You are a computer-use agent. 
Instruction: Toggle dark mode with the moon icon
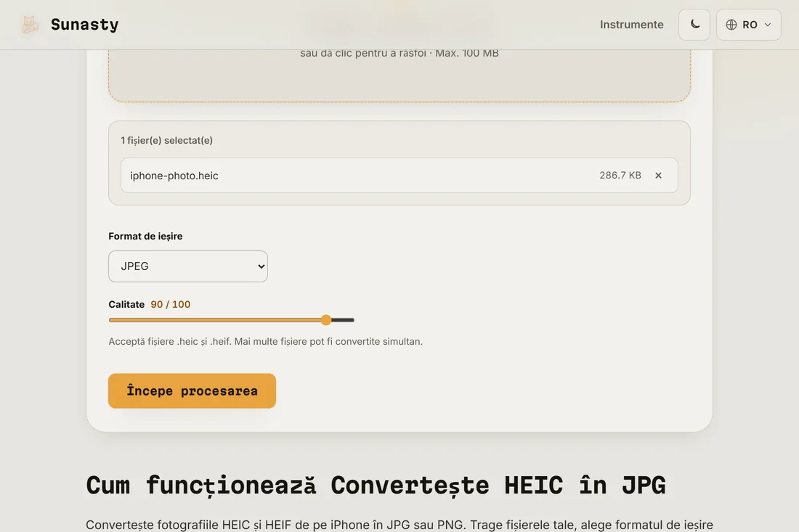(x=694, y=25)
